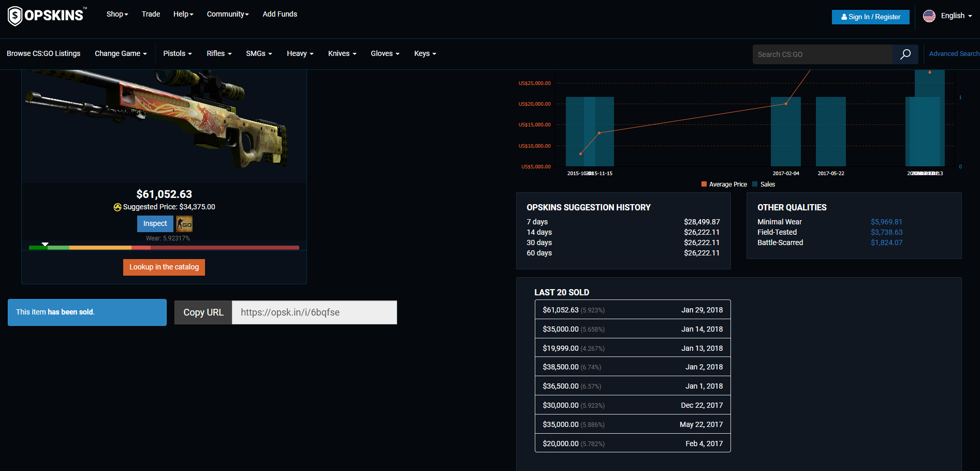Click the 2017-02-04 sales bar in chart
Screen dimensions: 980x471
click(786, 132)
